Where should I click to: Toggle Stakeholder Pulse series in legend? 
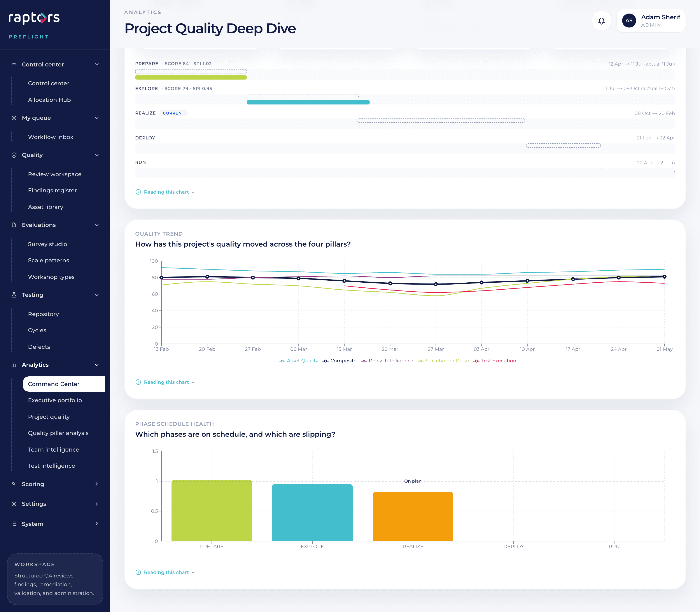pos(443,361)
